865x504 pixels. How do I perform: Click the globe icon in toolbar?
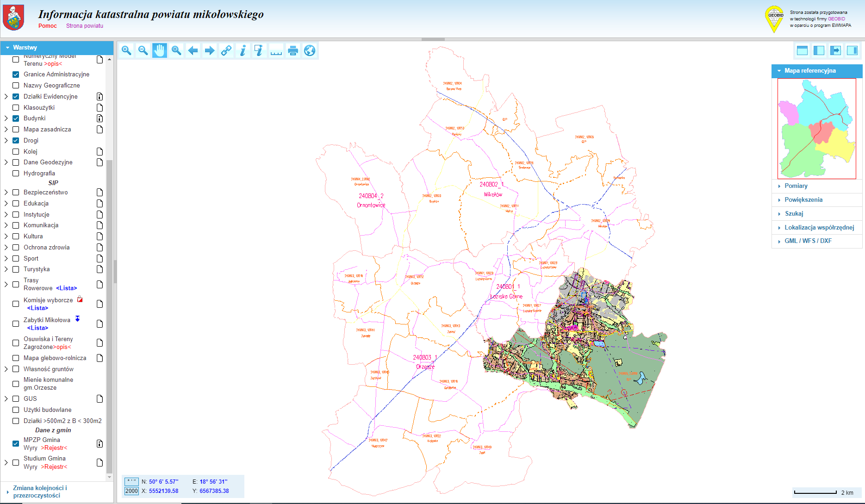point(310,50)
